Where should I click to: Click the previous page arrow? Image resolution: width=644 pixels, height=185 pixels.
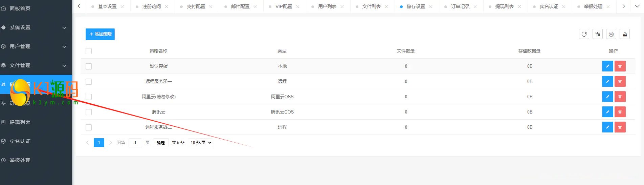point(87,143)
